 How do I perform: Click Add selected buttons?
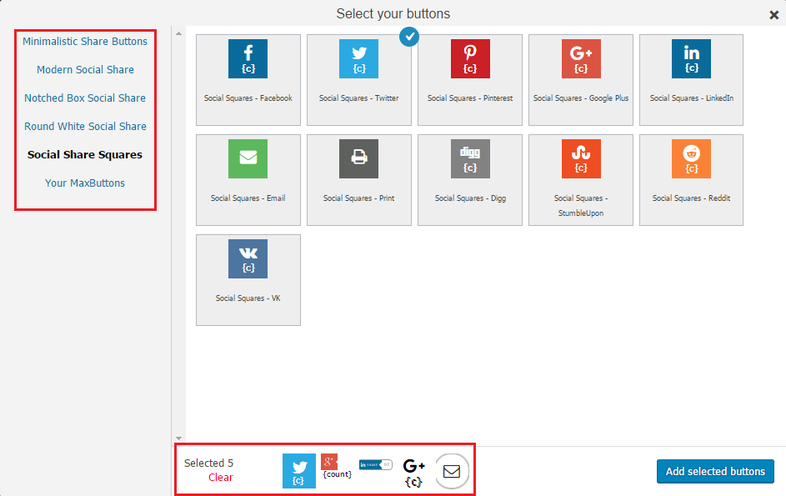(715, 471)
